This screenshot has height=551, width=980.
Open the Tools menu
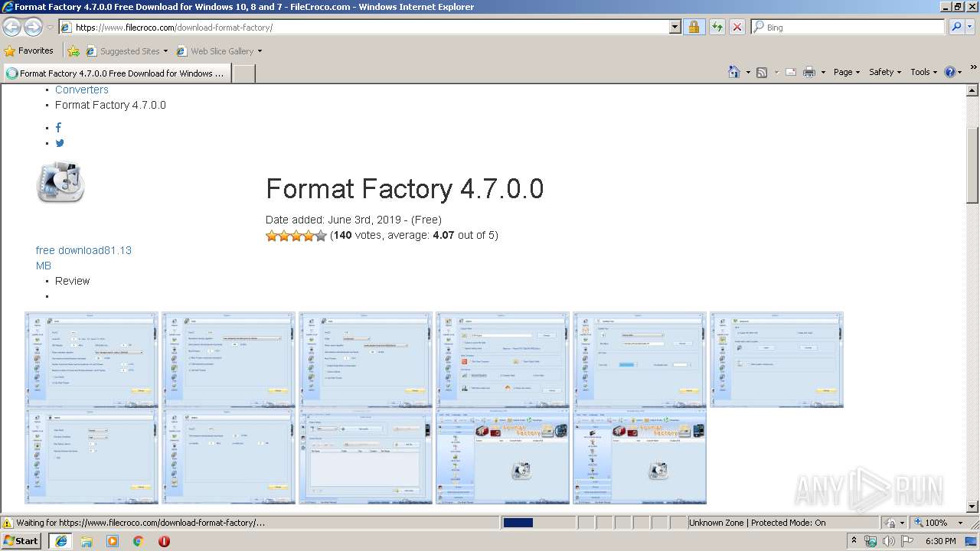(924, 72)
